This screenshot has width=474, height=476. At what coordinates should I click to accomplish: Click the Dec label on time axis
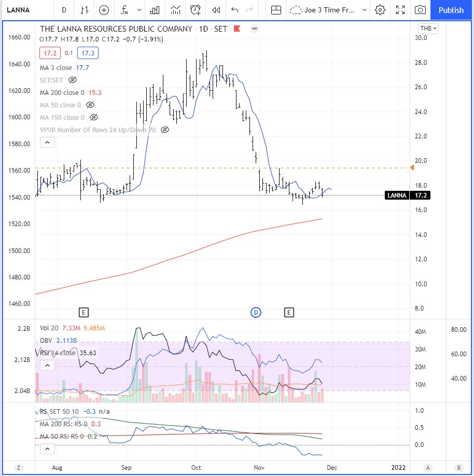pos(332,468)
